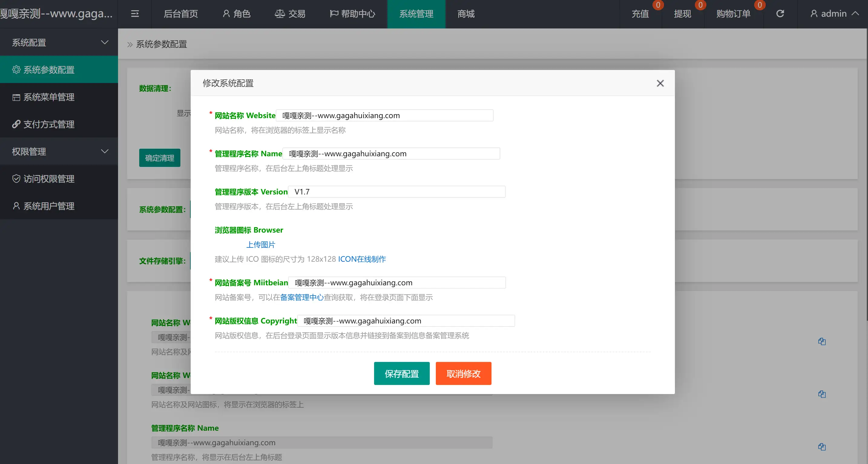Open 系统用户管理 in sidebar
This screenshot has height=464, width=868.
coord(49,206)
